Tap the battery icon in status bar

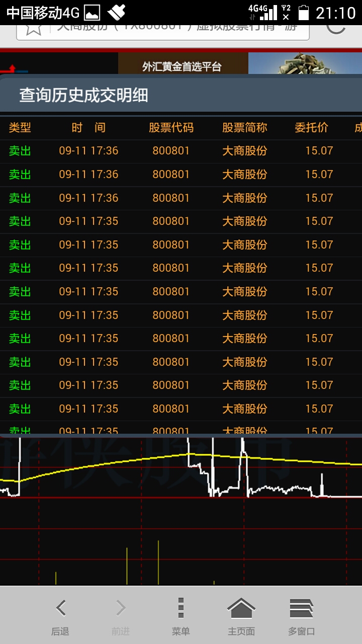[303, 13]
